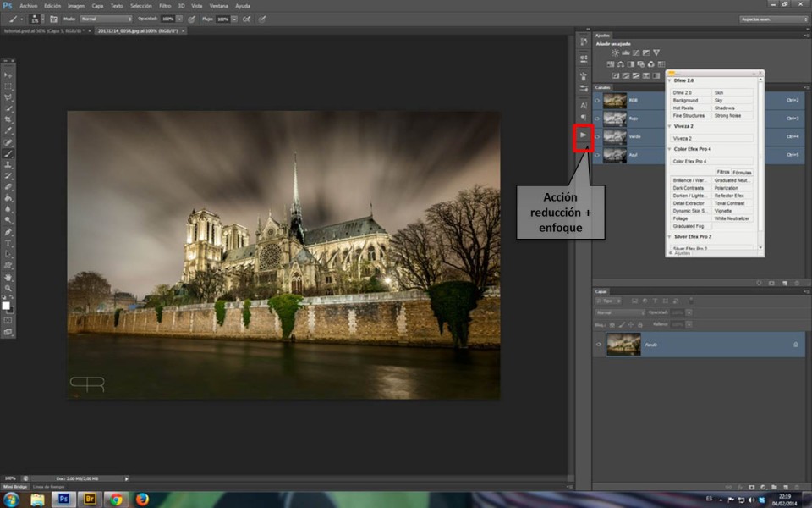
Task: Choose the Move tool
Action: [8, 75]
